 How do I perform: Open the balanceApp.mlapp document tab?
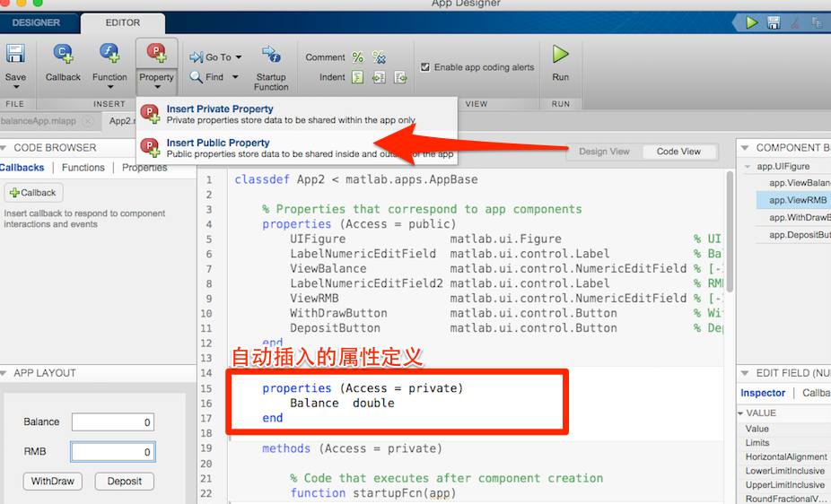(39, 121)
